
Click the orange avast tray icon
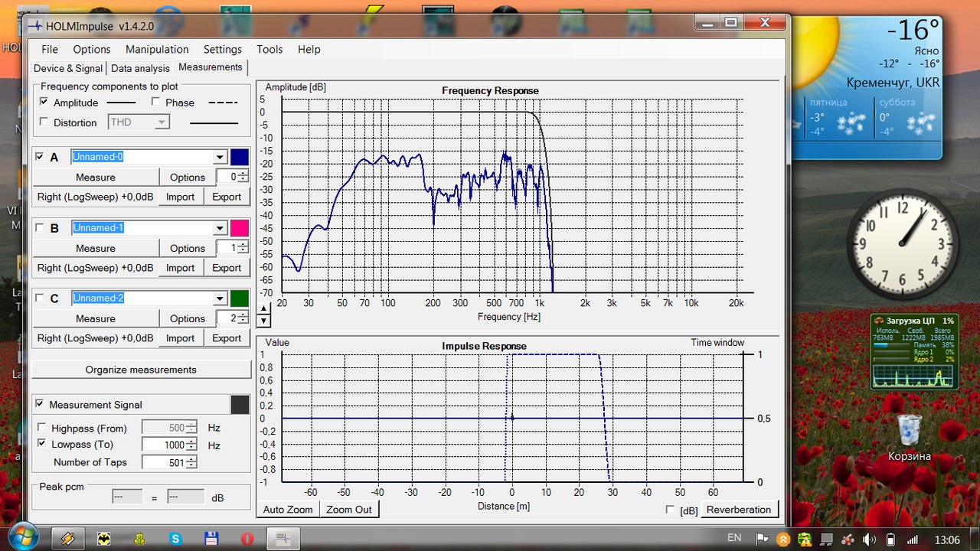point(783,539)
